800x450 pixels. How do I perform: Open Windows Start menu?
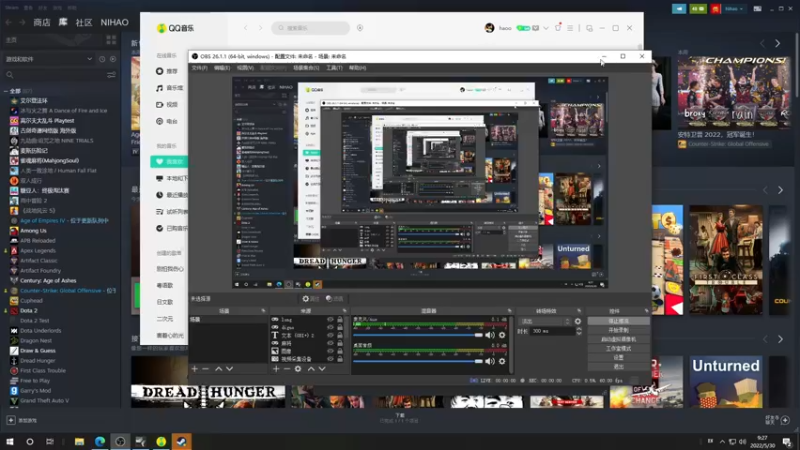[x=10, y=441]
